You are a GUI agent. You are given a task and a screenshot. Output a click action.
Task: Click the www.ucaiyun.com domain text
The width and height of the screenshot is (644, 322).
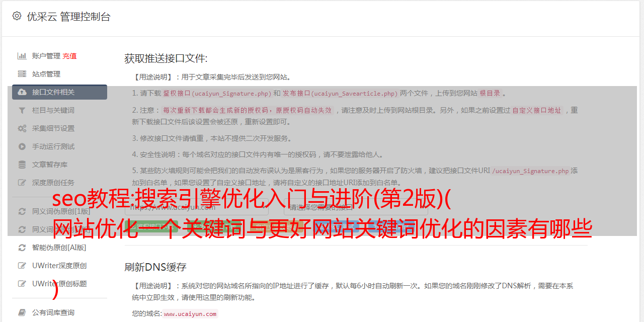(190, 314)
